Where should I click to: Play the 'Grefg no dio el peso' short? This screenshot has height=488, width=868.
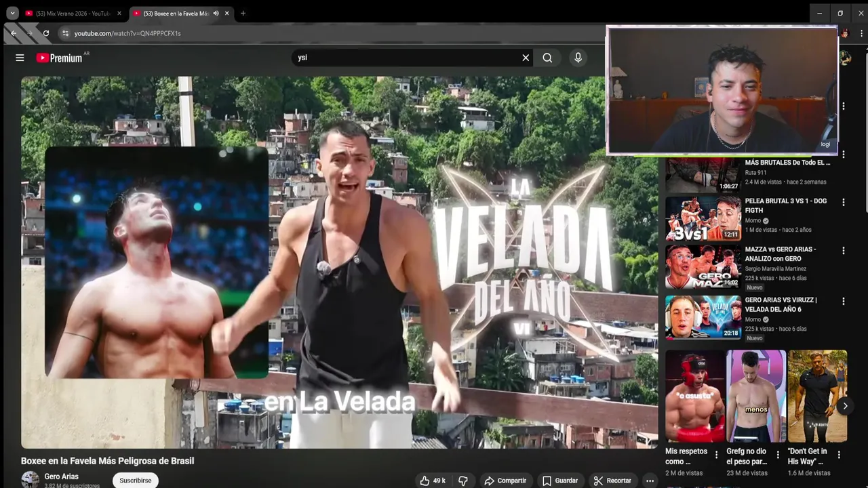[756, 396]
